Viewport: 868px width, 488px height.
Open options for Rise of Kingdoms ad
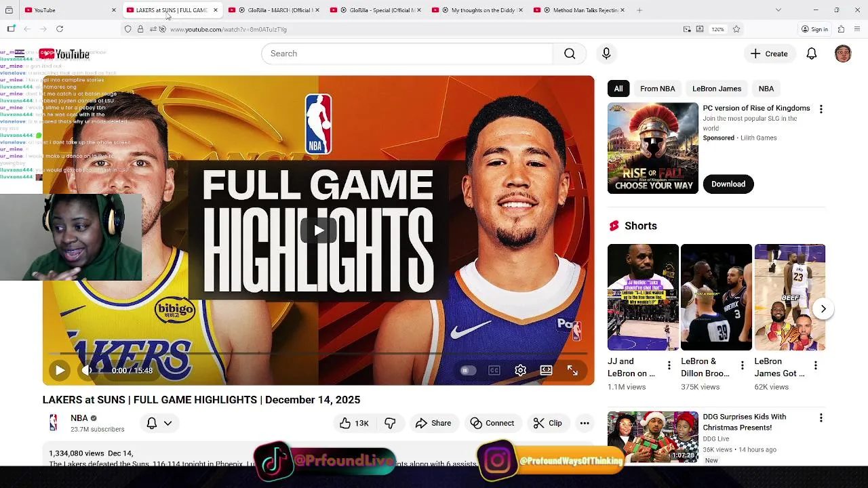(821, 109)
